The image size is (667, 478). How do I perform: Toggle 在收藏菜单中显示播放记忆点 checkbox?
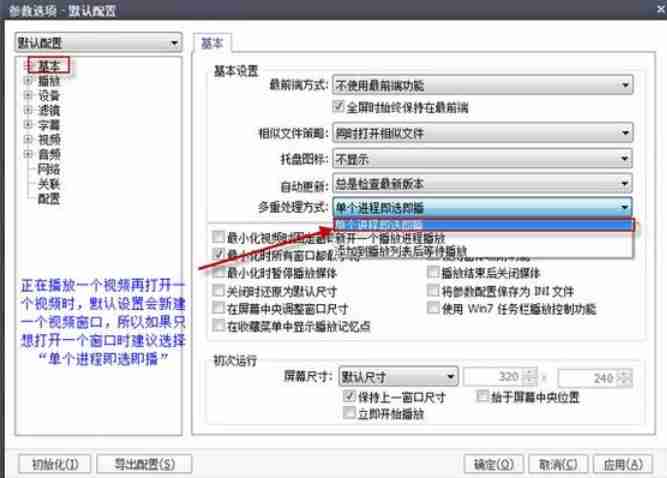pos(219,326)
